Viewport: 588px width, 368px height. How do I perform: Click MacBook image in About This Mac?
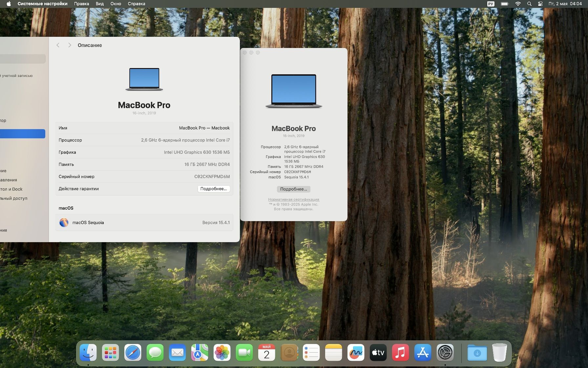pyautogui.click(x=294, y=91)
